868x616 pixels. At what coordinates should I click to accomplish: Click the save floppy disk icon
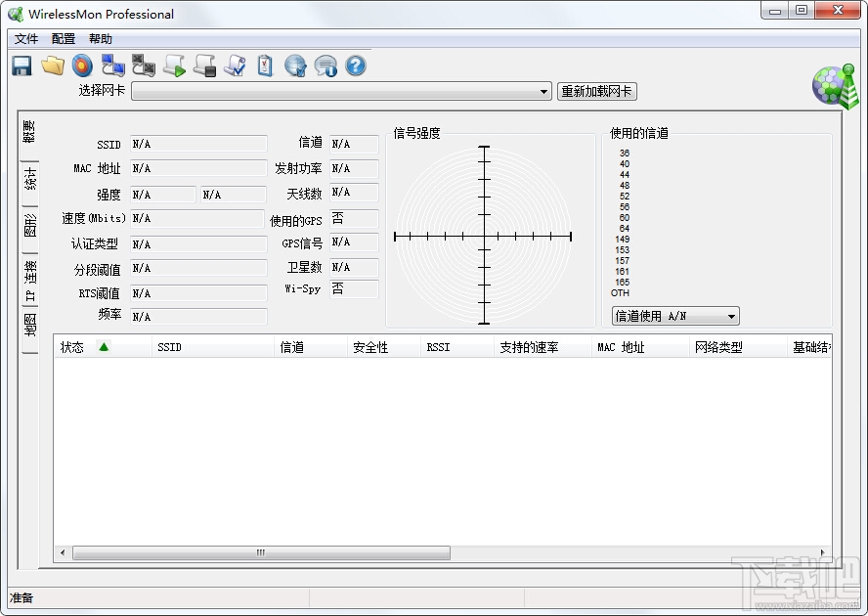pyautogui.click(x=22, y=66)
